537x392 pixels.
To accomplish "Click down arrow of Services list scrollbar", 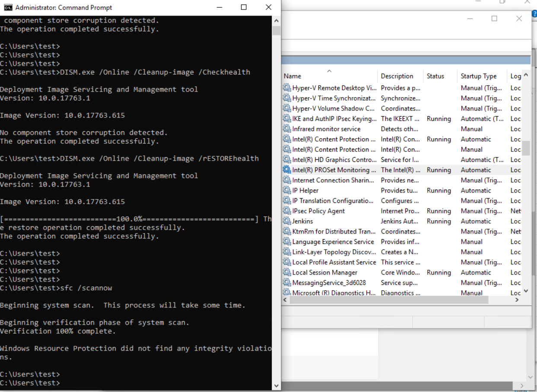I will click(x=526, y=291).
